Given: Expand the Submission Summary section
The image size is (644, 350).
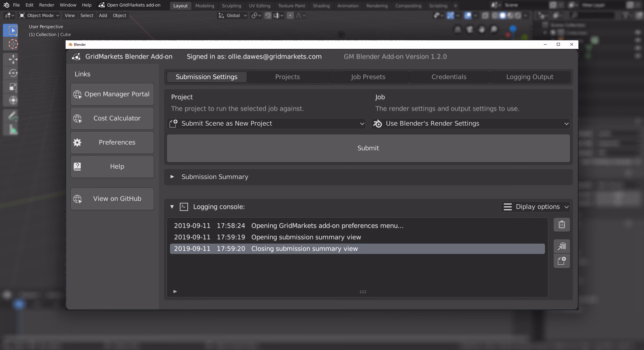Looking at the screenshot, I should click(x=172, y=177).
